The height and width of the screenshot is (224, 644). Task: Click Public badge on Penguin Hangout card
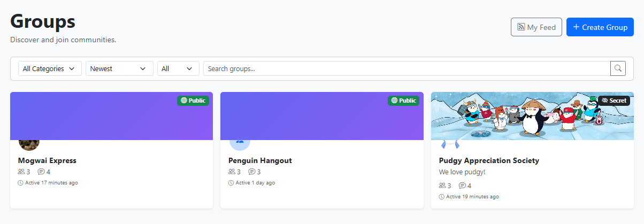coord(403,101)
